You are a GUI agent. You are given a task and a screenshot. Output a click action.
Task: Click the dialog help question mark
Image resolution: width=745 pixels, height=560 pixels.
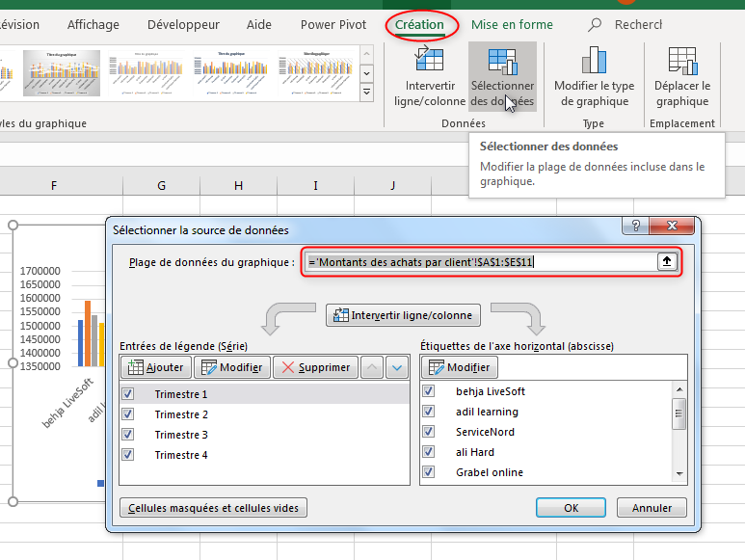[x=636, y=226]
